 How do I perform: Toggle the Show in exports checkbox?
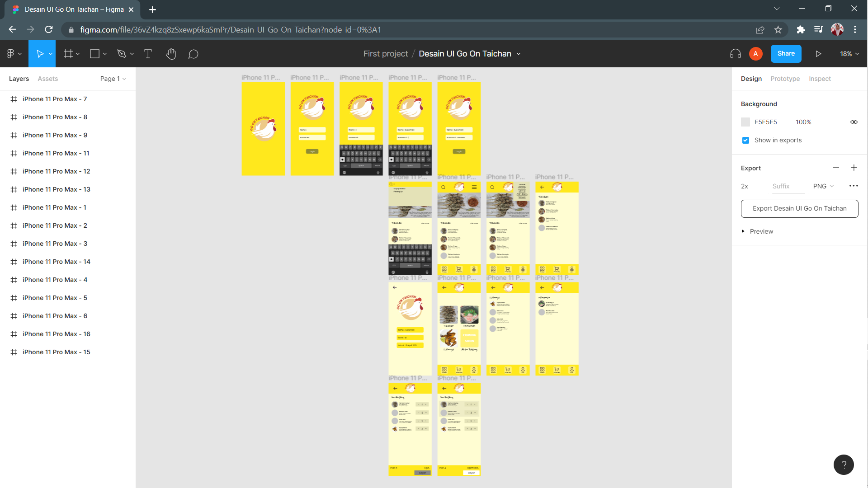(x=745, y=140)
